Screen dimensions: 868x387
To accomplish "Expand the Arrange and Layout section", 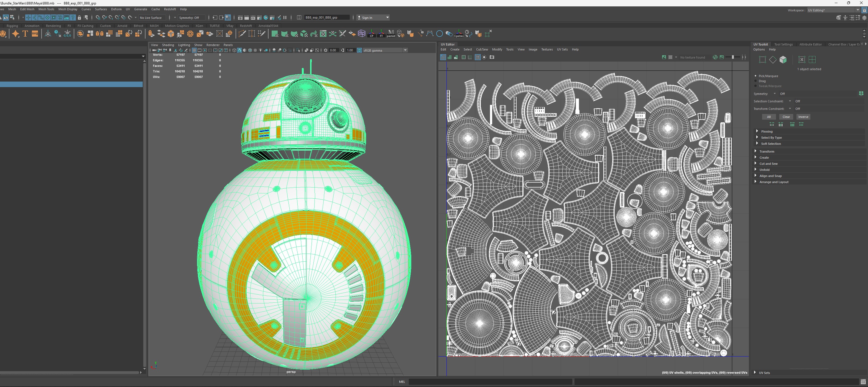I will point(809,181).
